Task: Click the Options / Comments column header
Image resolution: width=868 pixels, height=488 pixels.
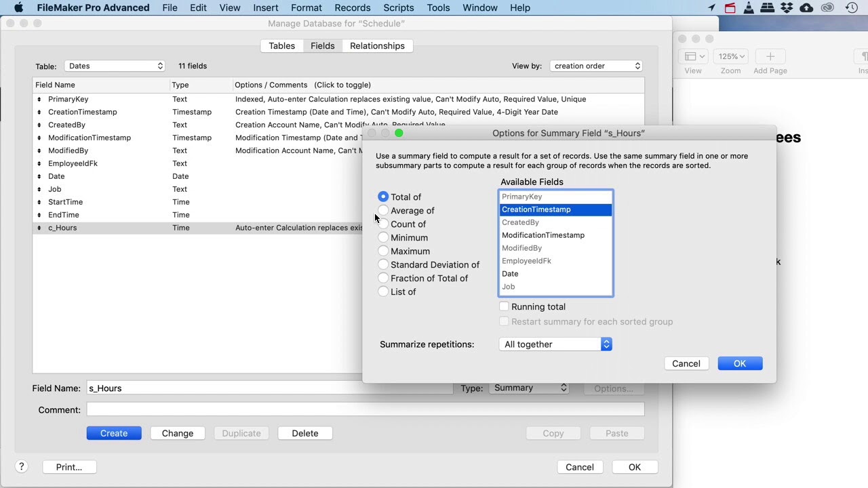Action: pyautogui.click(x=438, y=85)
